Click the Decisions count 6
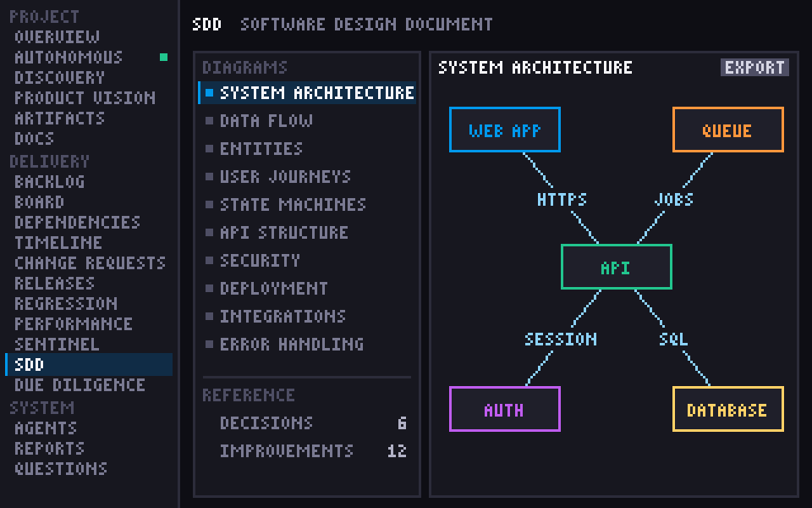Screen dimensions: 812x508 402,423
